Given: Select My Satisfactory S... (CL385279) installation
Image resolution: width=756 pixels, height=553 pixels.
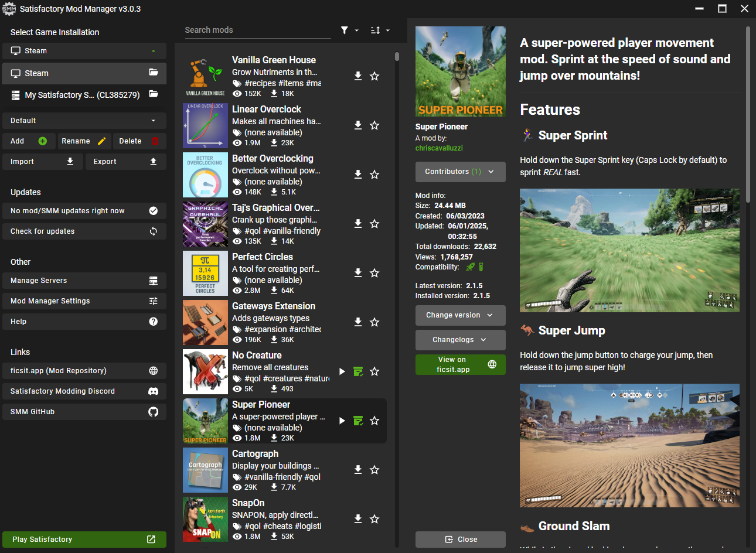Looking at the screenshot, I should coord(84,95).
